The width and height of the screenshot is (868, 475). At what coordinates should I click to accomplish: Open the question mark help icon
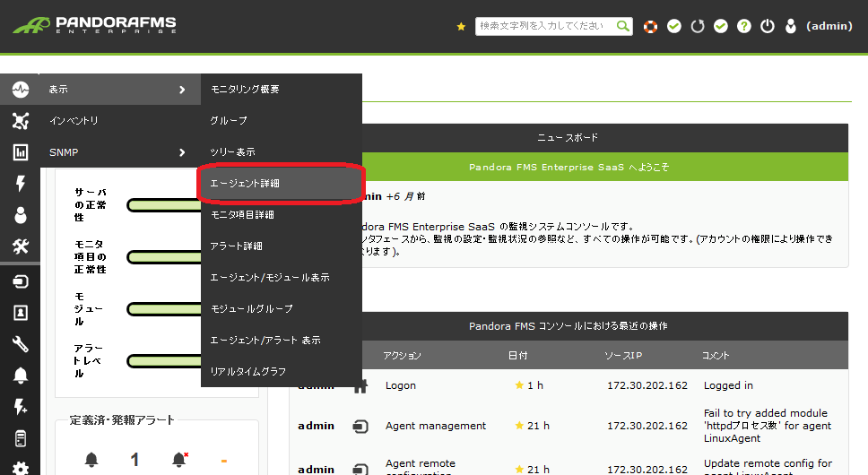[x=744, y=26]
